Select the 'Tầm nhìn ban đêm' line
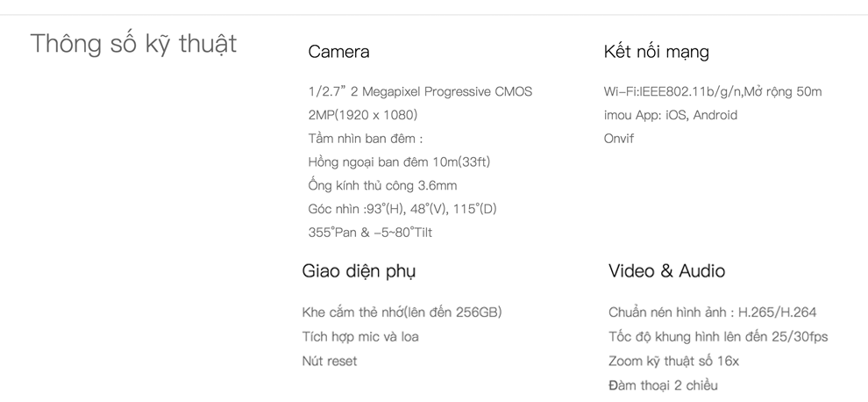Screen dimensions: 868x402 pos(366,138)
